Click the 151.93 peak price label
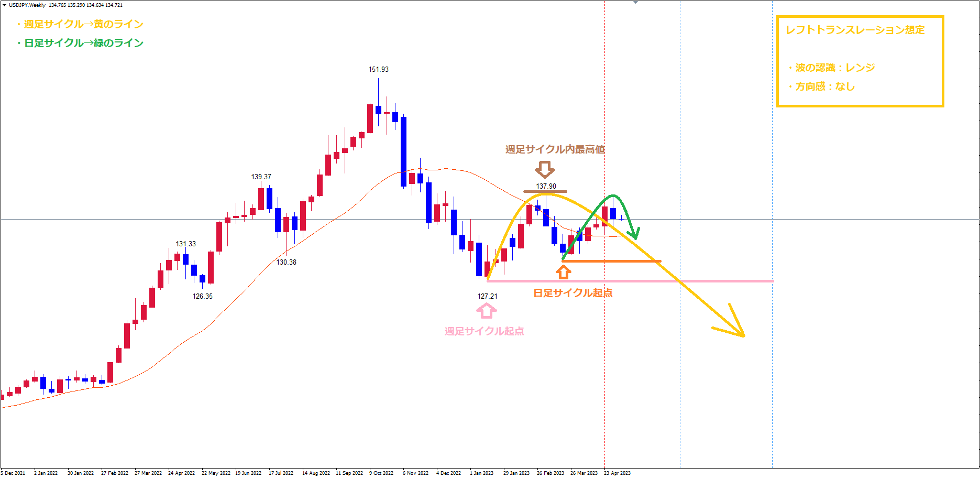 [378, 69]
